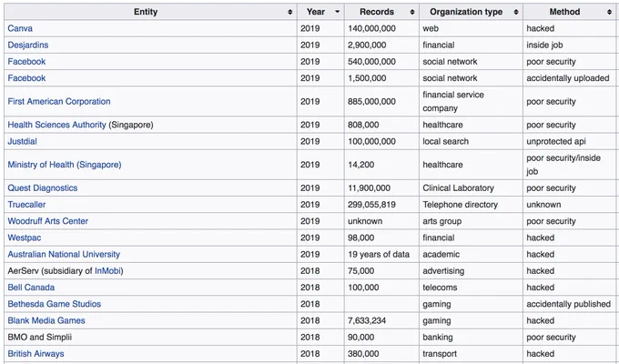Click the 'Clinical Laboratory' cell

click(471, 188)
